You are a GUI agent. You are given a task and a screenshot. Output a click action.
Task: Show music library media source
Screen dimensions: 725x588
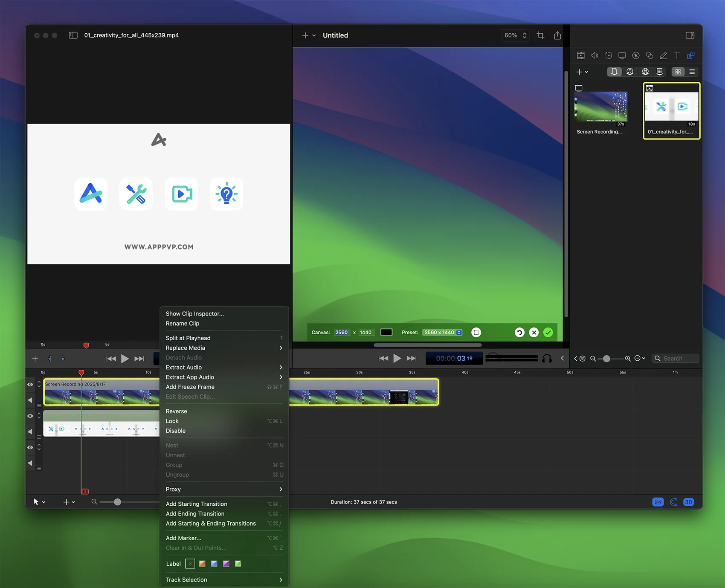tap(630, 72)
